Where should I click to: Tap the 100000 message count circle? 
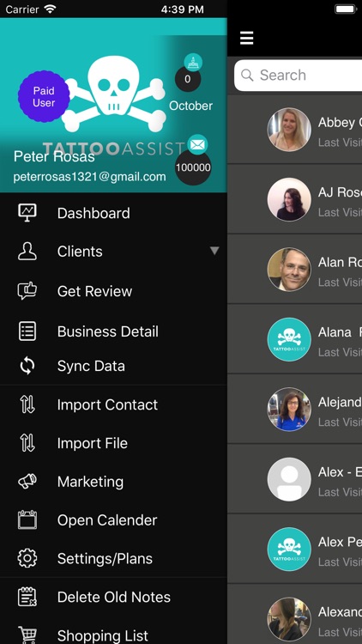193,167
